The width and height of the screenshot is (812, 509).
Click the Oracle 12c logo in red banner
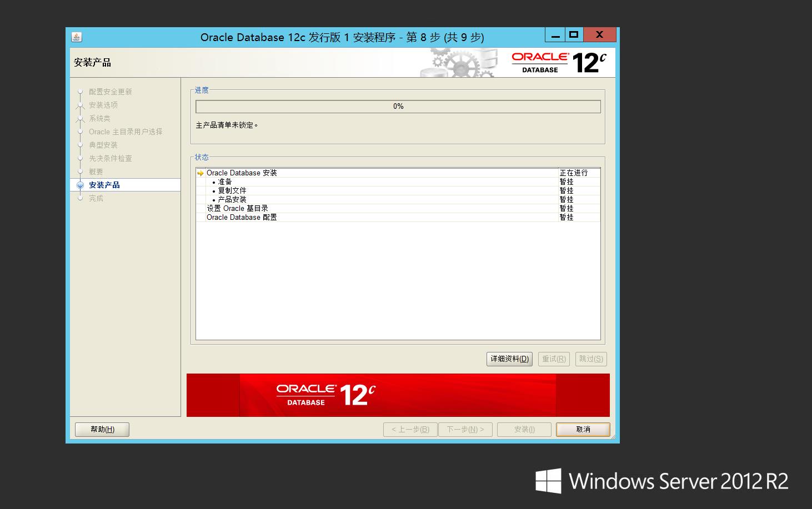click(325, 395)
